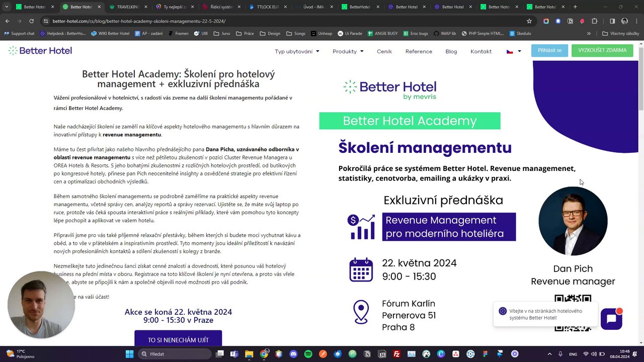Open a new browser tab with plus
644x362 pixels.
575,7
